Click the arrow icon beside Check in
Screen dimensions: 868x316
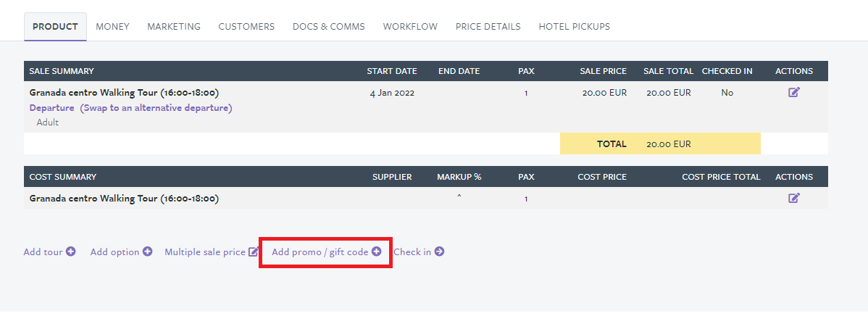click(x=439, y=251)
